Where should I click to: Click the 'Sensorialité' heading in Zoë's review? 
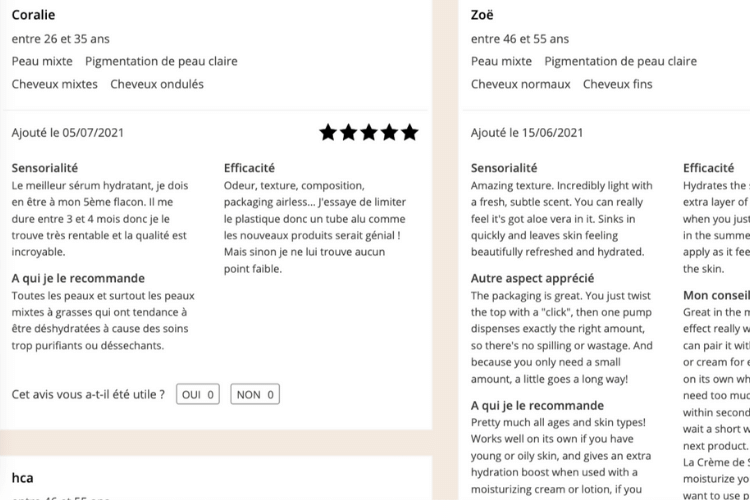click(504, 168)
